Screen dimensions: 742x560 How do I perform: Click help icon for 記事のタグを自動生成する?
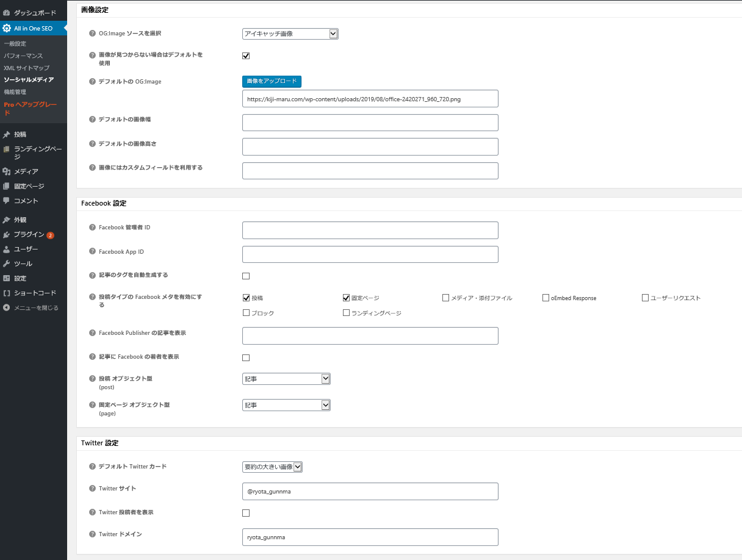pyautogui.click(x=93, y=275)
